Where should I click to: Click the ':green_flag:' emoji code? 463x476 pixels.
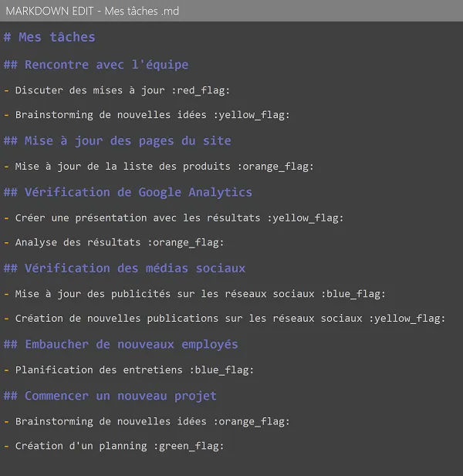(189, 446)
